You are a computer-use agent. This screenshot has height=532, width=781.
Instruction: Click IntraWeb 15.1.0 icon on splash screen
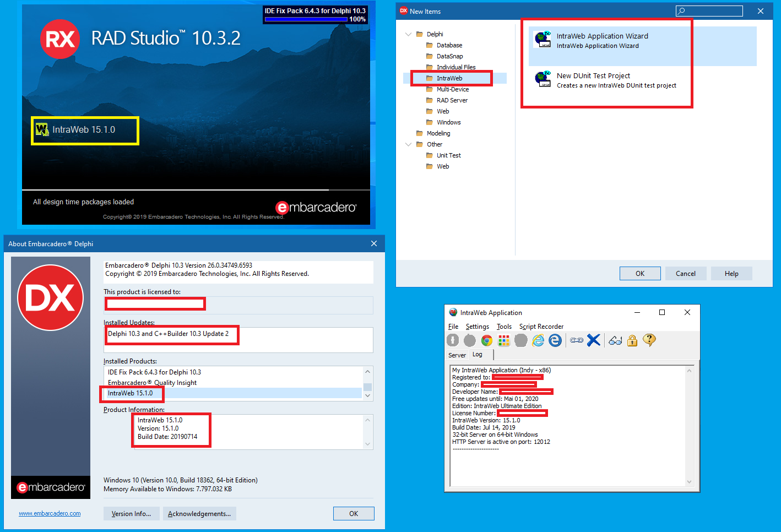point(42,129)
